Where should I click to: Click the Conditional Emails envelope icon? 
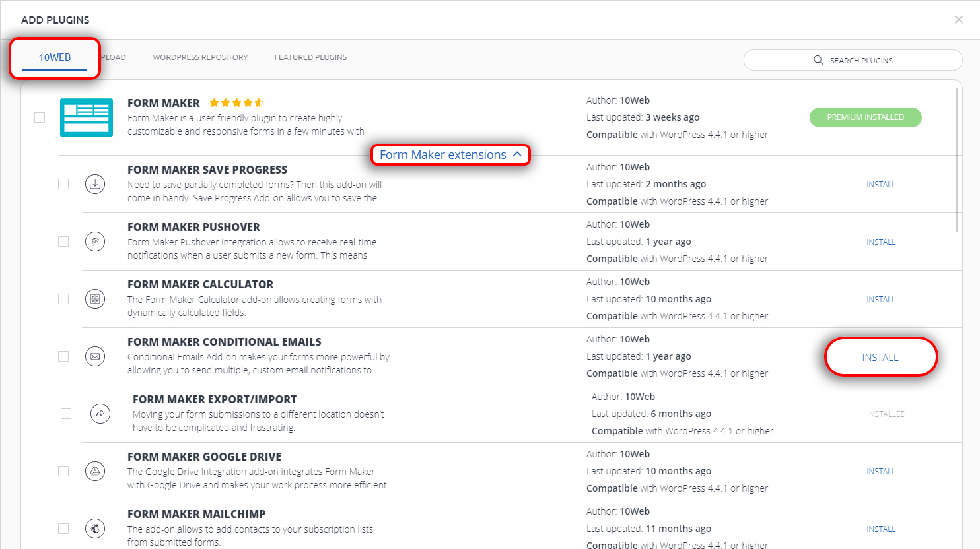tap(95, 356)
